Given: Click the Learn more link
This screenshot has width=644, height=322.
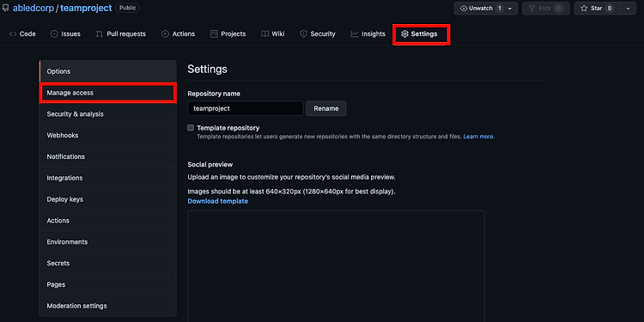Looking at the screenshot, I should coord(479,137).
